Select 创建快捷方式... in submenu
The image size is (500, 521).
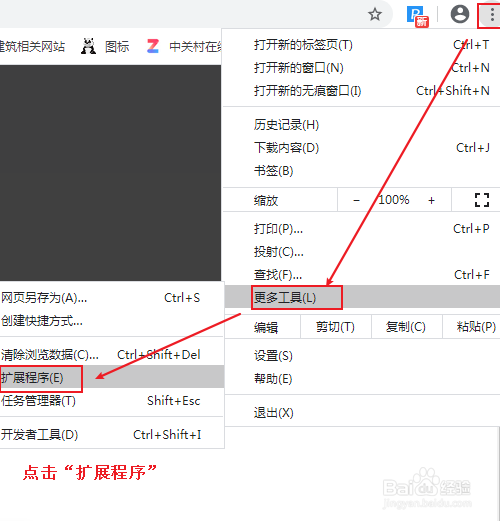(112, 321)
